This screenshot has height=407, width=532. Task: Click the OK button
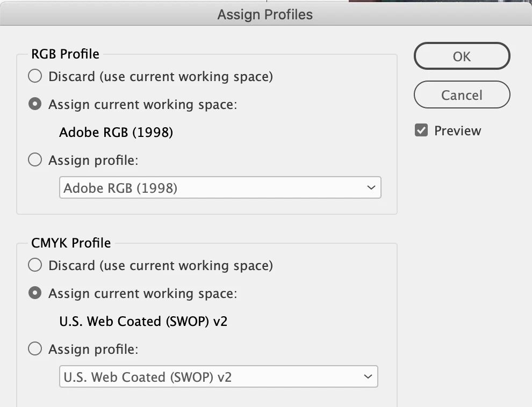462,56
